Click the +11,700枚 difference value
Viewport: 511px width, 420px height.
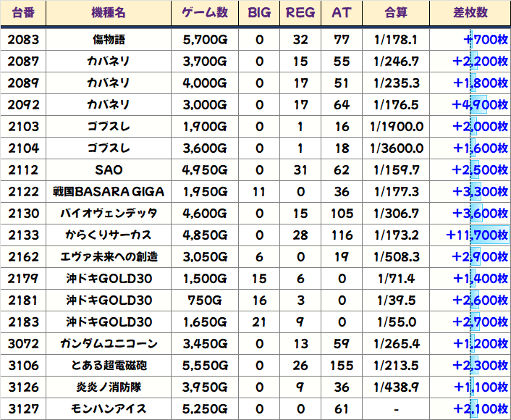coord(477,235)
